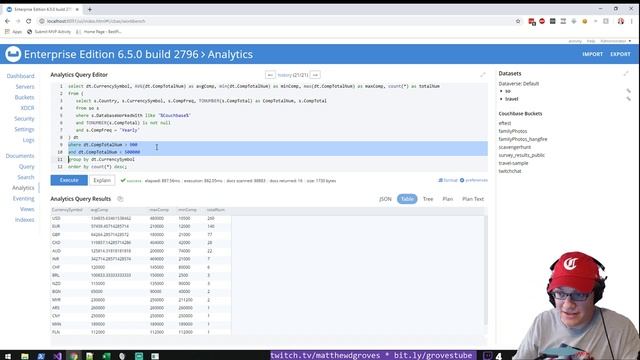Switch results to Plan Text view

point(473,199)
